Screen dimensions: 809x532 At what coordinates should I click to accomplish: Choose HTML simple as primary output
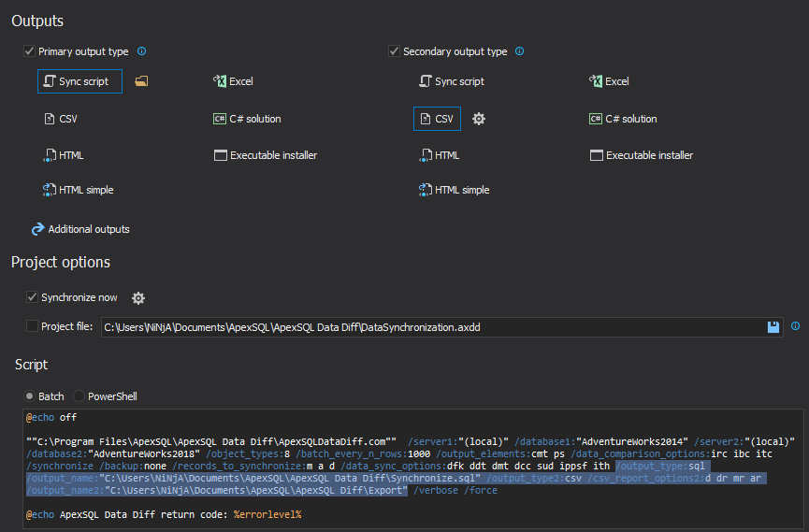(x=78, y=190)
